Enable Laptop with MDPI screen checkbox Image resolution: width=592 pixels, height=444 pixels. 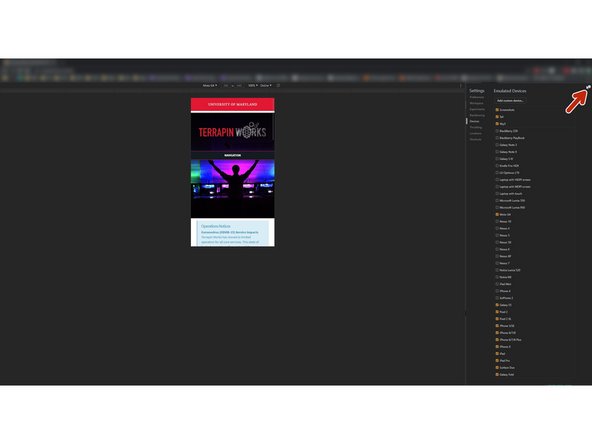(497, 187)
